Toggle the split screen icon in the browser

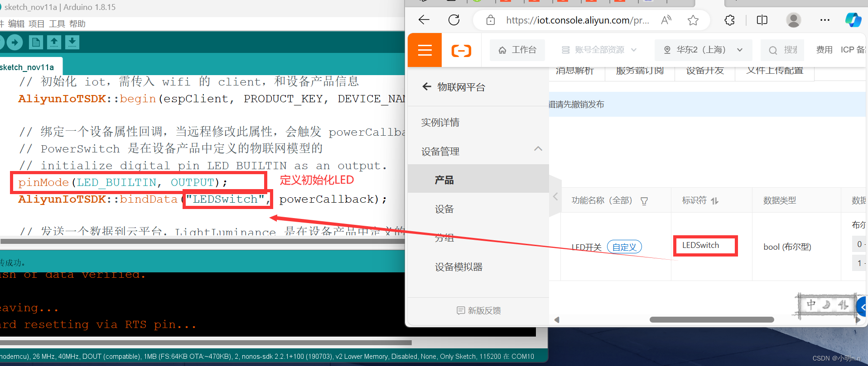(x=762, y=20)
